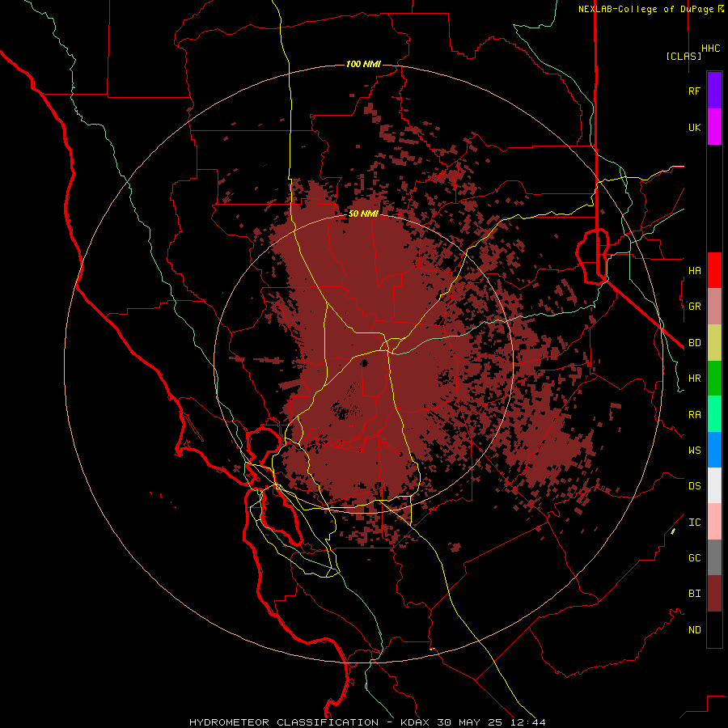The width and height of the screenshot is (728, 728).
Task: Click the ND black legend swatch
Action: [714, 629]
